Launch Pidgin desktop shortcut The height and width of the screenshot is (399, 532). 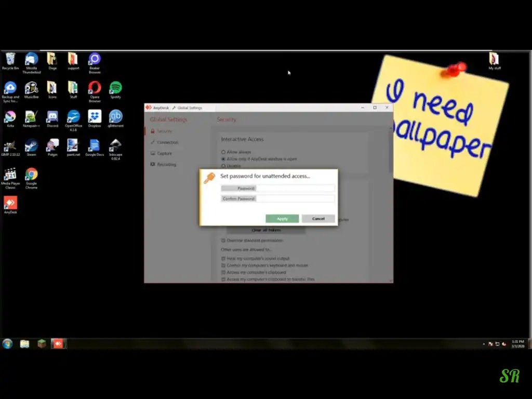tap(52, 148)
